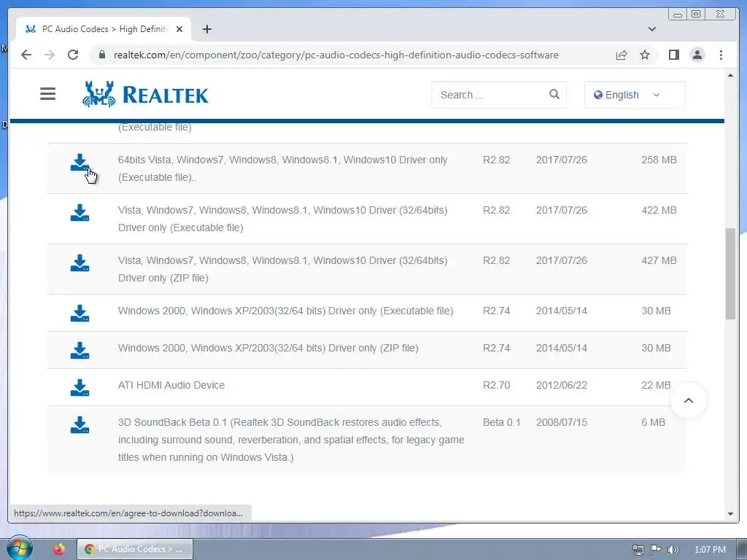This screenshot has height=560, width=747.
Task: Click the 'Beta 0.1' version cell
Action: click(502, 422)
